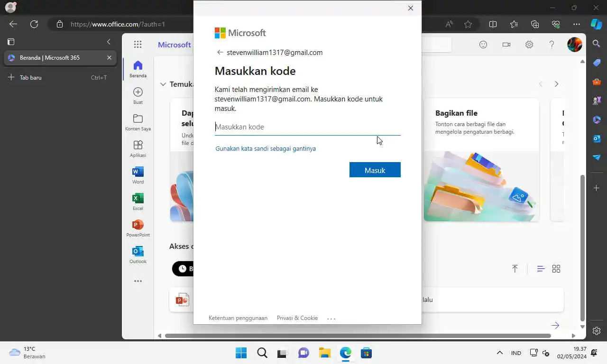Open the help question mark icon

pyautogui.click(x=552, y=45)
